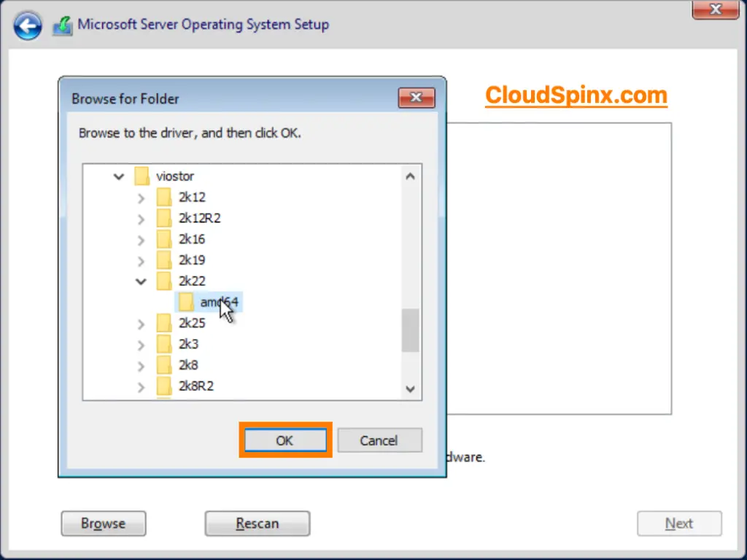Click the Rescan button
Screen dimensions: 747x560
257,523
